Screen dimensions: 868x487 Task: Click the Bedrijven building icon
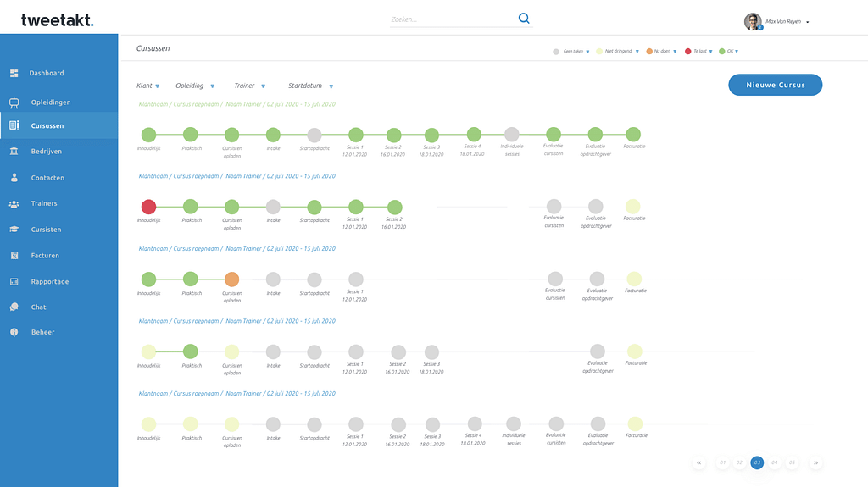click(14, 152)
